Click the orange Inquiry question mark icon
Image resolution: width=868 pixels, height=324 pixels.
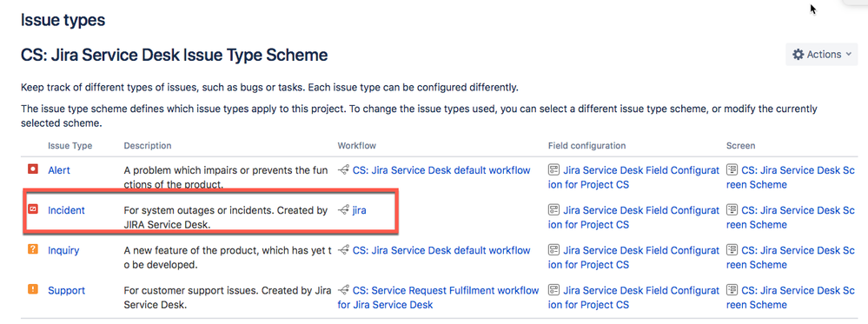pos(33,250)
